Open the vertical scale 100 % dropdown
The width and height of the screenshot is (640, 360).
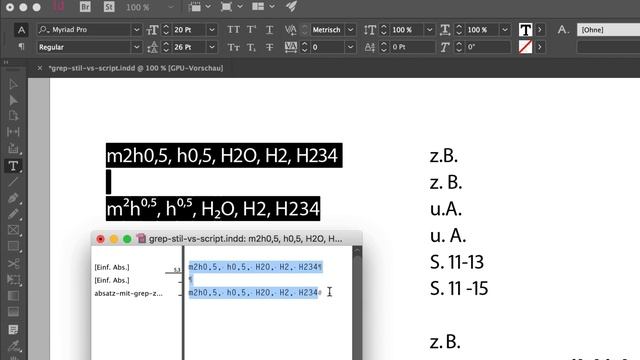429,30
